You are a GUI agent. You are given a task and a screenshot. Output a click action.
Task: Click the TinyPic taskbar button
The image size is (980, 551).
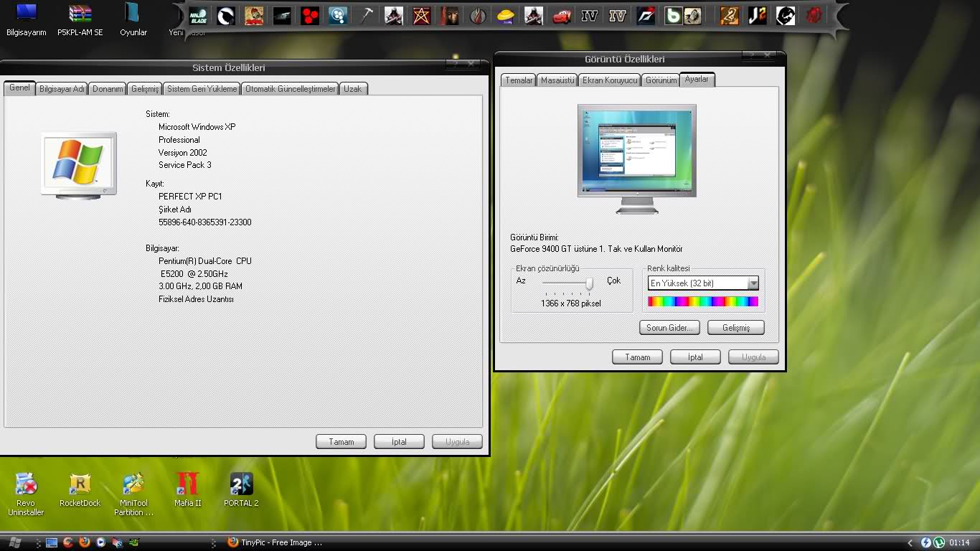click(275, 542)
